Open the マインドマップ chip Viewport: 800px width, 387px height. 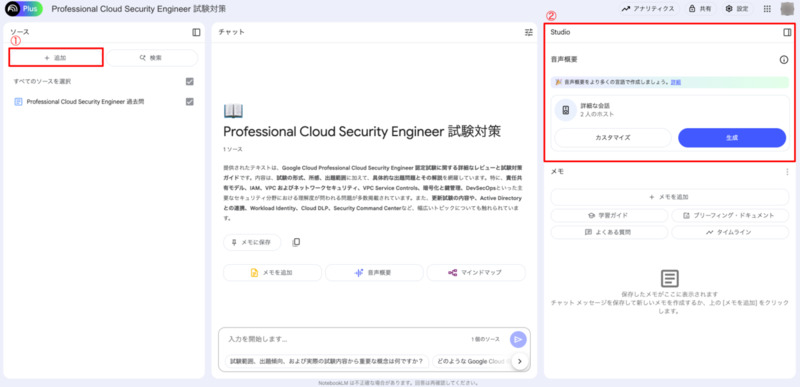[x=476, y=273]
